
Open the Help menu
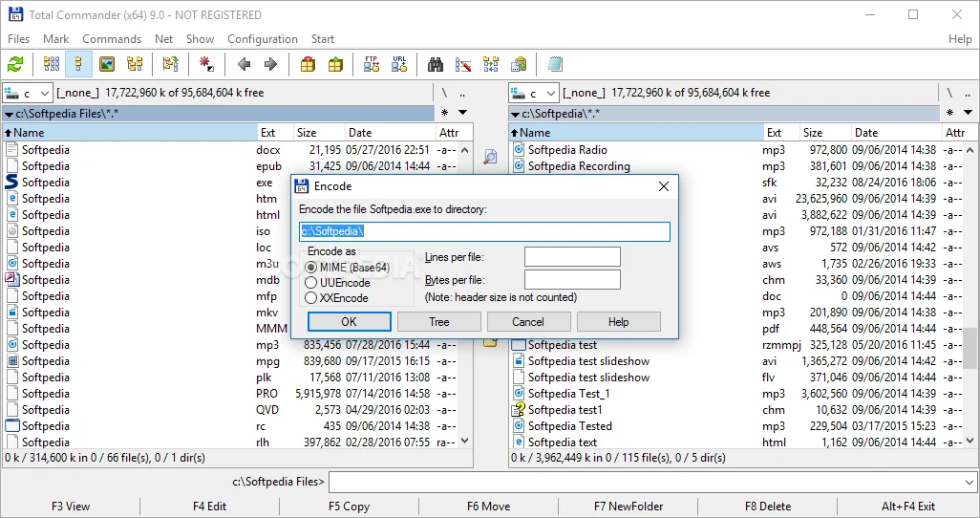coord(960,39)
